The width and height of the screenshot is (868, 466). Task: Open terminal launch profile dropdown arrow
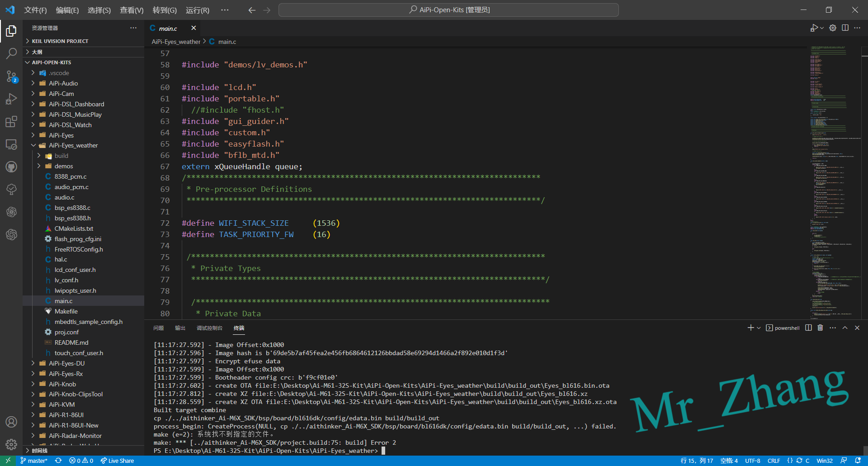pyautogui.click(x=759, y=328)
